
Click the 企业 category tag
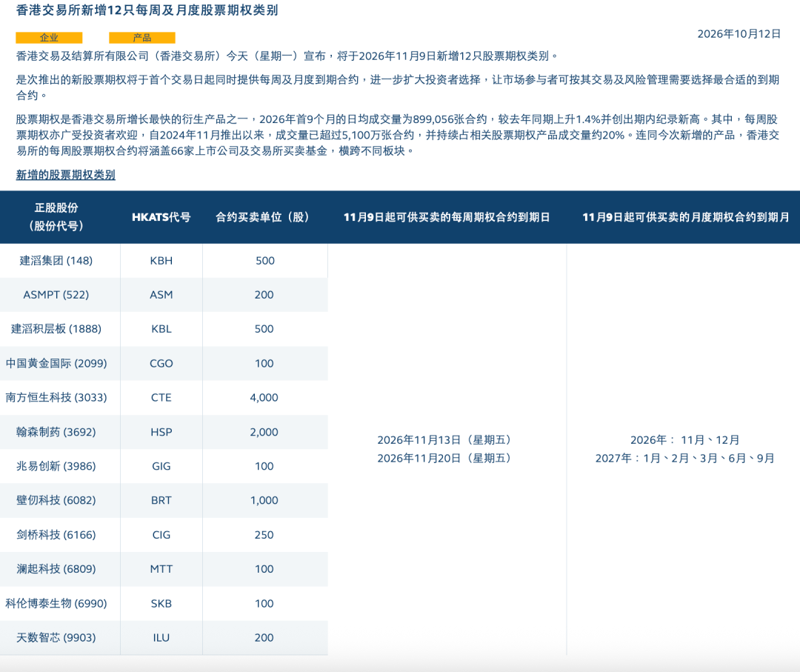(x=49, y=38)
